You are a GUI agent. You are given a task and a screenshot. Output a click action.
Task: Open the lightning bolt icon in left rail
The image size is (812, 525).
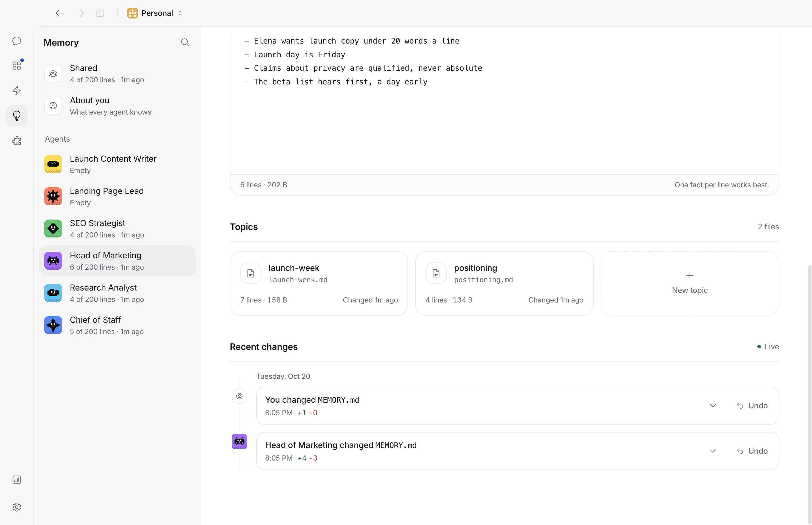coord(17,91)
